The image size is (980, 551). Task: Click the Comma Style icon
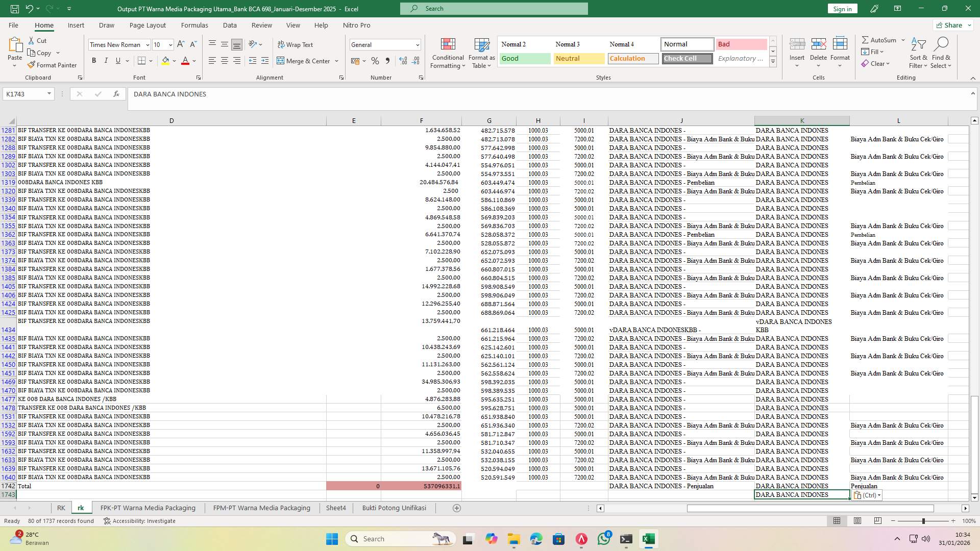[x=387, y=60]
